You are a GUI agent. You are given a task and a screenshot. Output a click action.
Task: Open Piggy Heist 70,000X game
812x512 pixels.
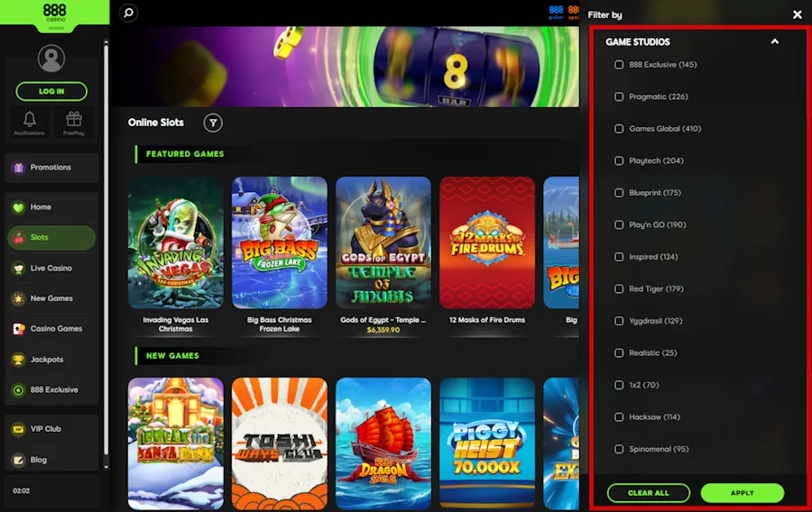point(487,443)
